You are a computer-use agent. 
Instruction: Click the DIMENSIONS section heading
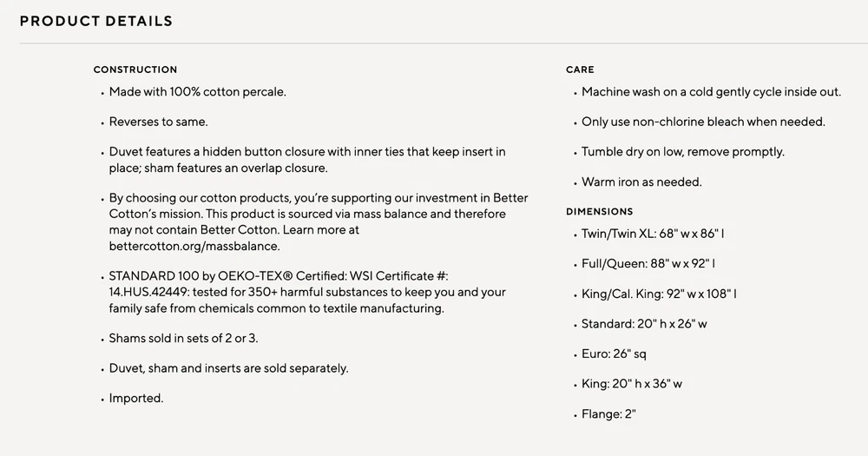[600, 211]
